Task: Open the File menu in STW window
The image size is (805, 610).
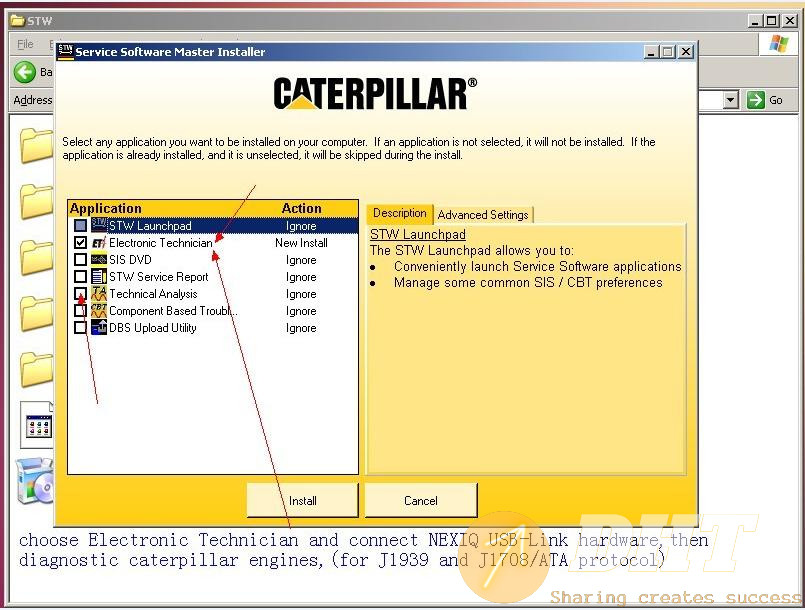Action: [25, 44]
